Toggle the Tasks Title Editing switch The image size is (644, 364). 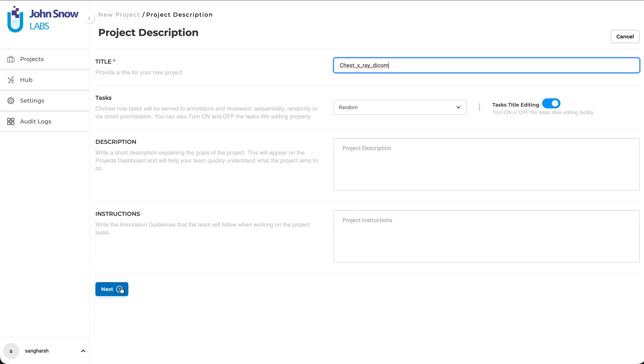tap(551, 103)
